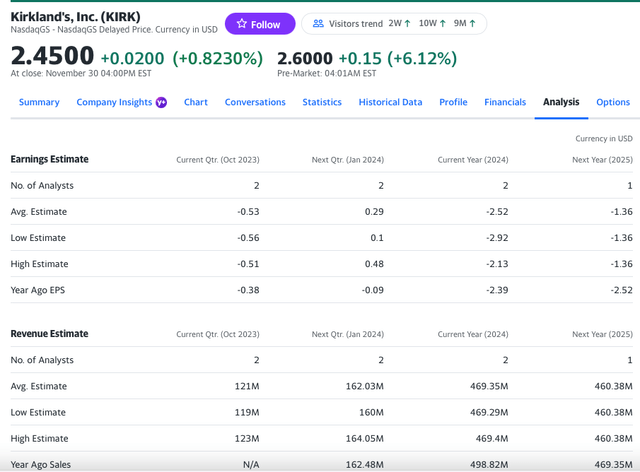Click Earnings Low Estimate value -2.92
The image size is (640, 472).
[497, 238]
